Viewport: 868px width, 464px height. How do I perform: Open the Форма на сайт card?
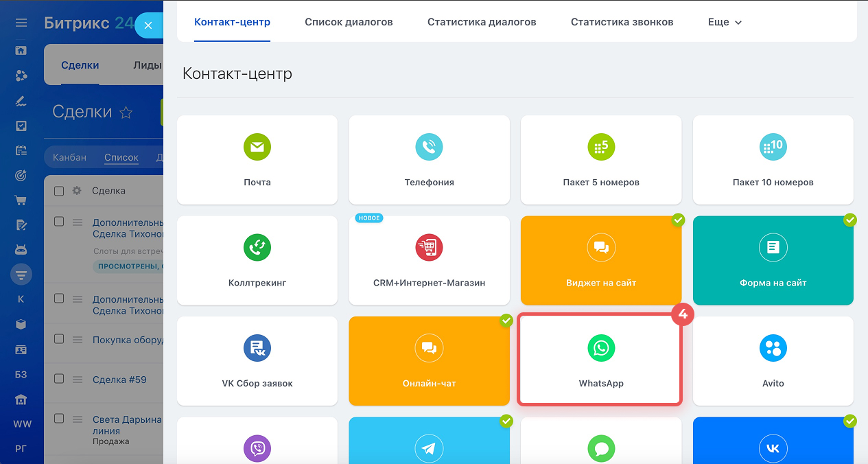(773, 260)
